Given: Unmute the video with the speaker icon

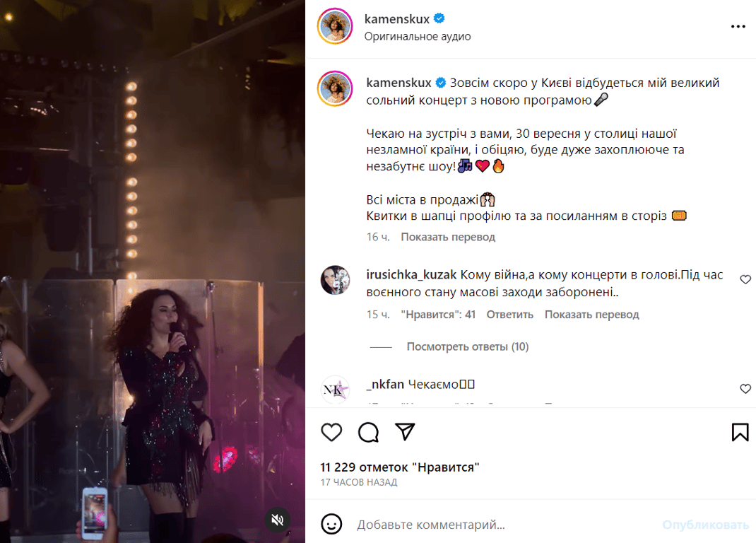Looking at the screenshot, I should [x=277, y=519].
